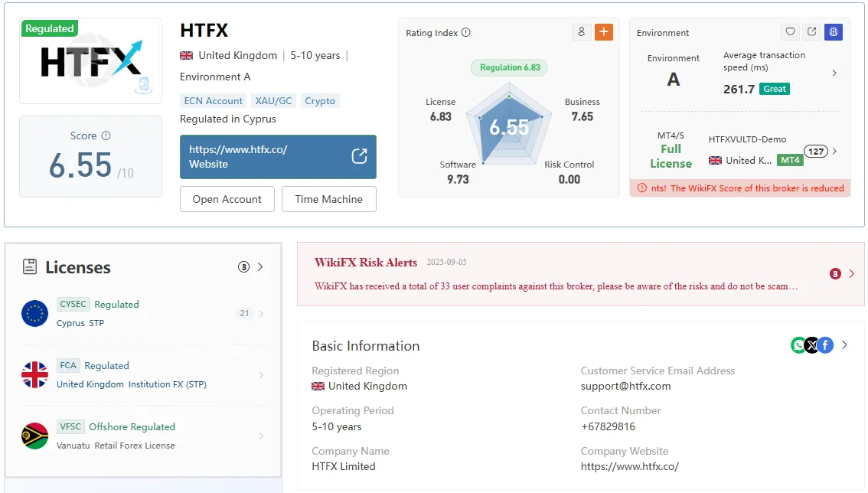The image size is (868, 493).
Task: Click the 33 user complaints alert text
Action: tap(556, 286)
